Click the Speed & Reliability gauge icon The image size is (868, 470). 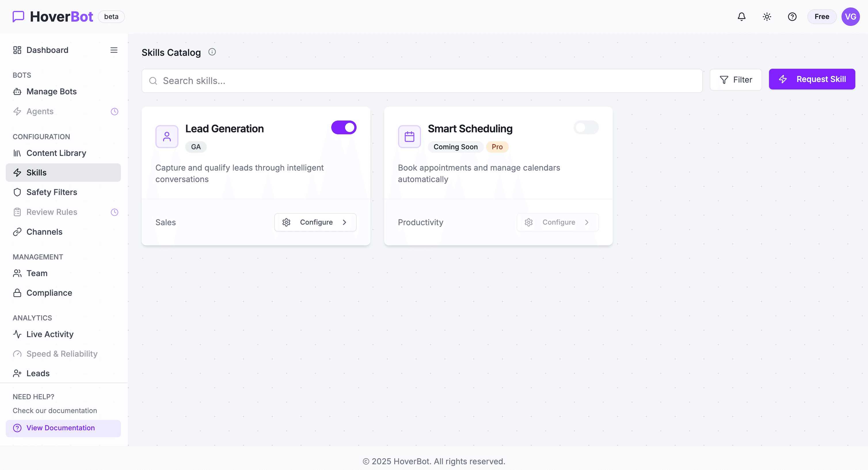tap(17, 354)
